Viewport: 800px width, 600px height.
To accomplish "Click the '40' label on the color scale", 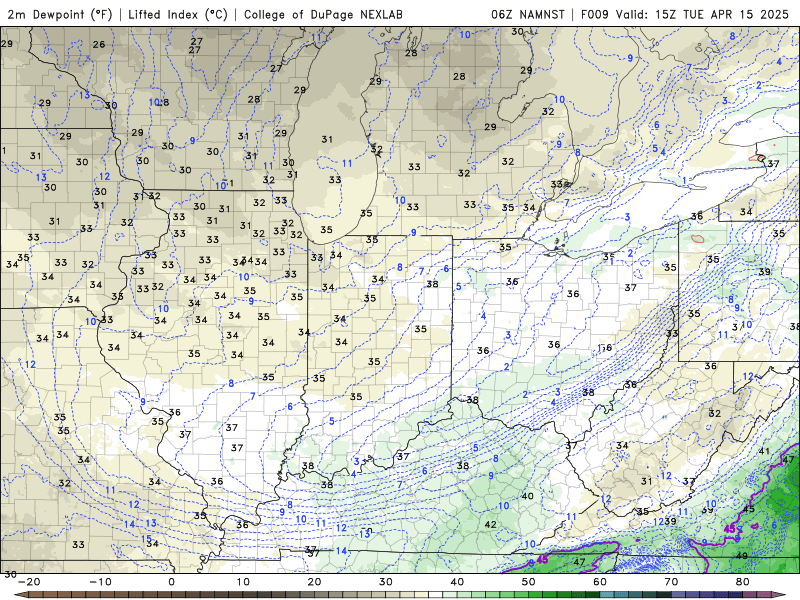I will (x=457, y=582).
